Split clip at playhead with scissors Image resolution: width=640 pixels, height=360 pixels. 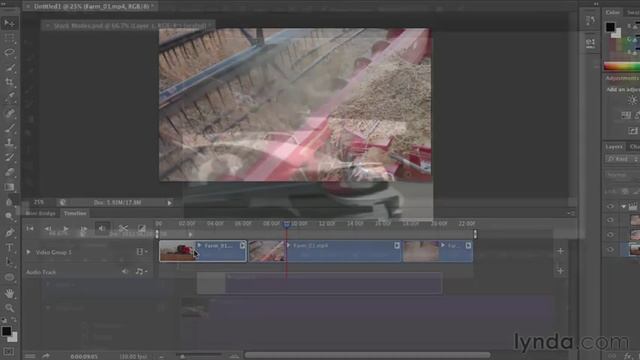(123, 228)
